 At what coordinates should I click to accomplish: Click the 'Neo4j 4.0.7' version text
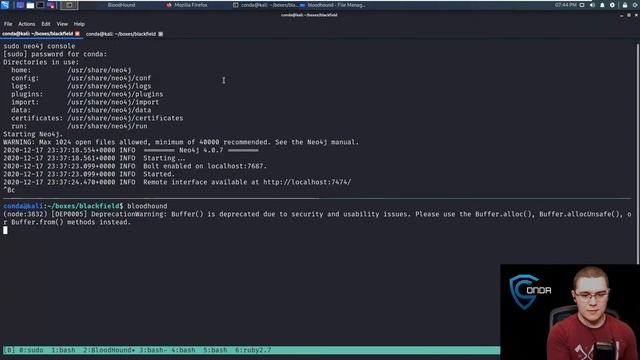pyautogui.click(x=201, y=150)
